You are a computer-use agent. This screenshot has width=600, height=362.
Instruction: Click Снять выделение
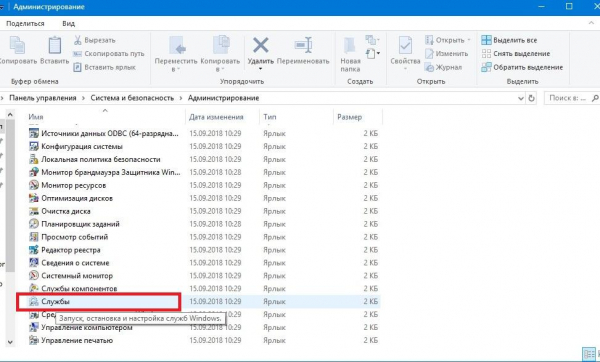pyautogui.click(x=516, y=54)
